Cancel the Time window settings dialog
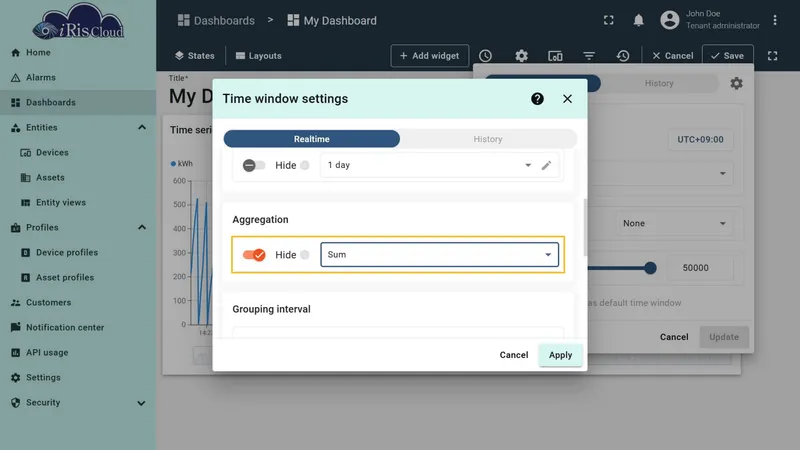Viewport: 800px width, 450px height. [514, 355]
